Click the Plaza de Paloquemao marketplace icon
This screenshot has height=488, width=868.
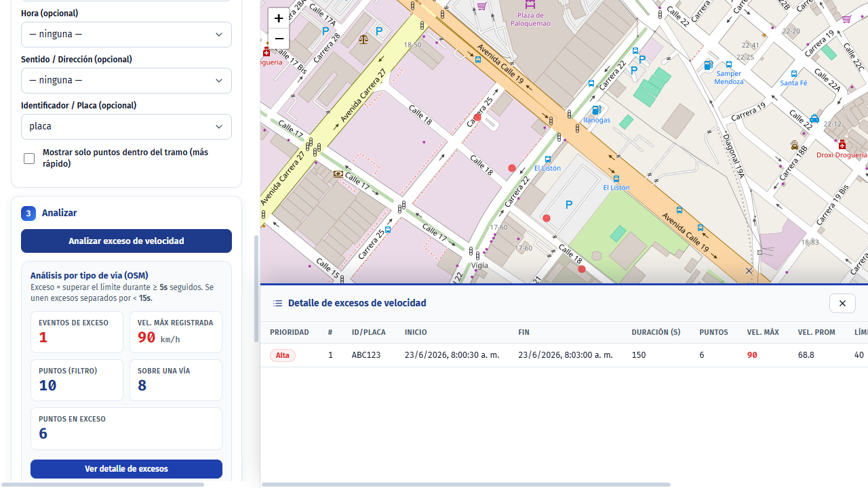[530, 4]
